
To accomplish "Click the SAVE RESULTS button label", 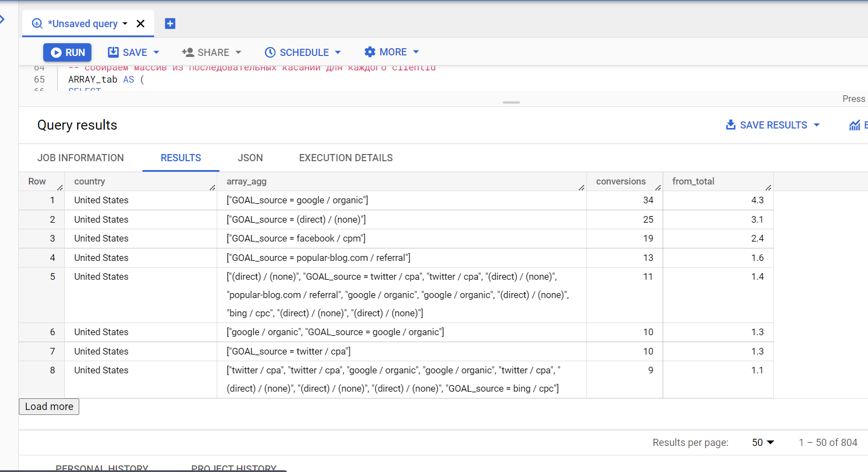I will click(x=774, y=125).
